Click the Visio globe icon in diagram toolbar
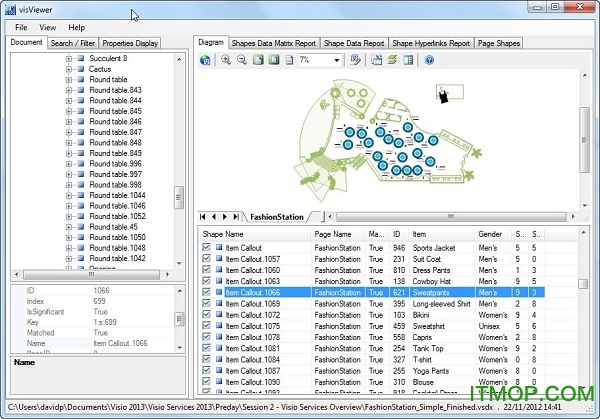 point(205,60)
